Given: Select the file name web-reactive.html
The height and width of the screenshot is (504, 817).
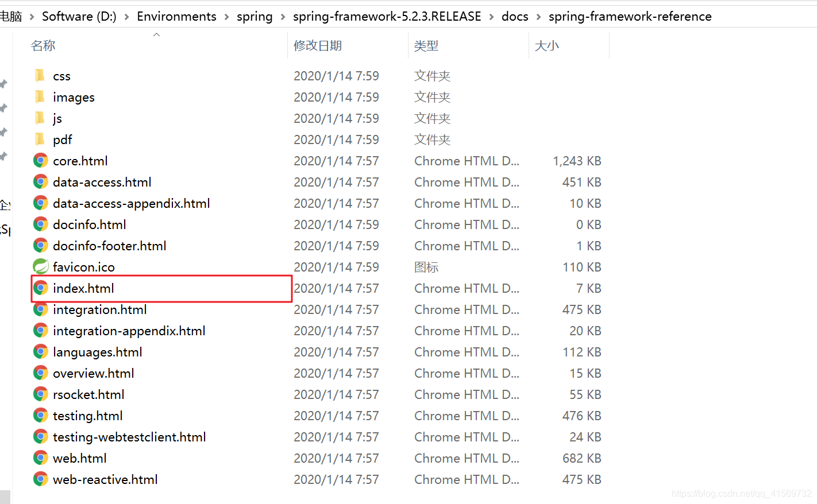Looking at the screenshot, I should (105, 479).
